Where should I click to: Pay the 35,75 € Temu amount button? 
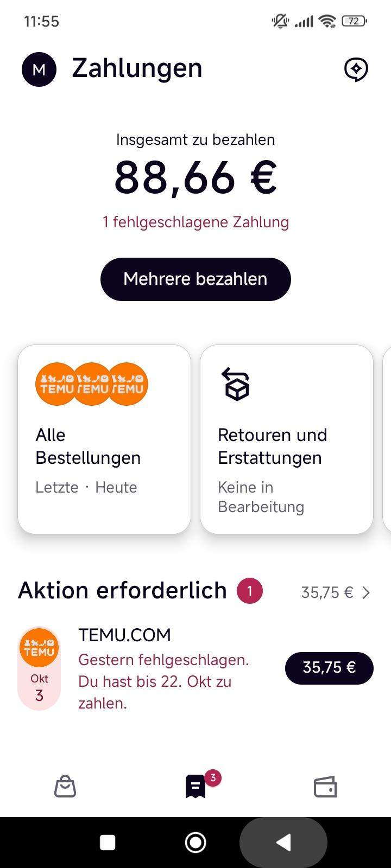(329, 668)
